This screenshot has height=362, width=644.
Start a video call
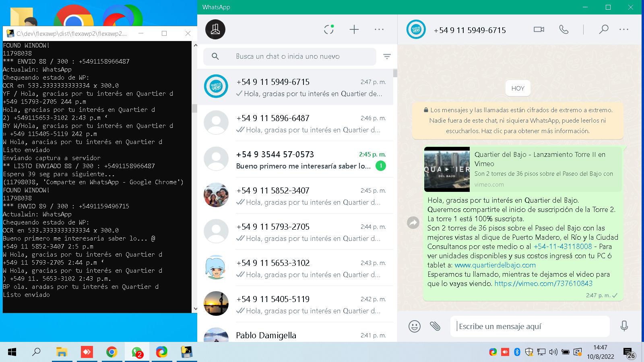[539, 29]
